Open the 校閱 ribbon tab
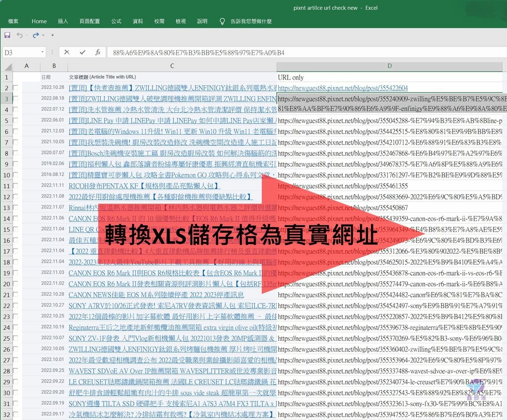The height and width of the screenshot is (420, 507). tap(159, 21)
